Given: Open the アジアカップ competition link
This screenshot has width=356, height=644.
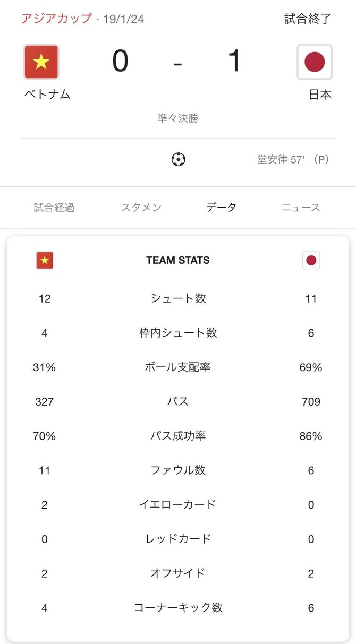Looking at the screenshot, I should pos(56,19).
